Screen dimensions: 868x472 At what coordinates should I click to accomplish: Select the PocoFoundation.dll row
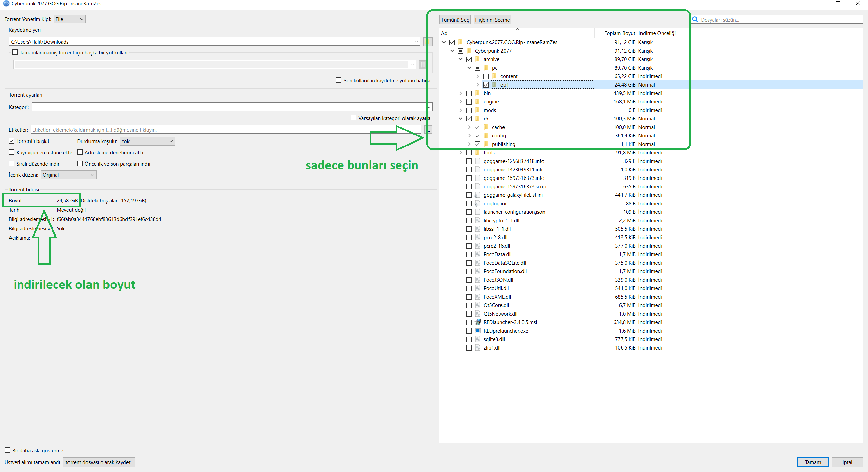(651, 271)
